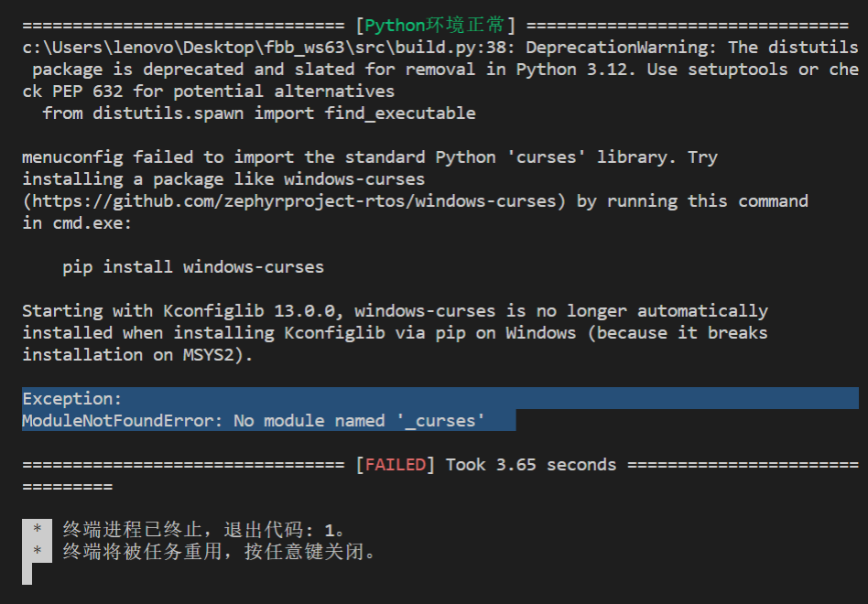Image resolution: width=868 pixels, height=604 pixels.
Task: Click the terminal cursor block at the bottom
Action: pos(27,574)
